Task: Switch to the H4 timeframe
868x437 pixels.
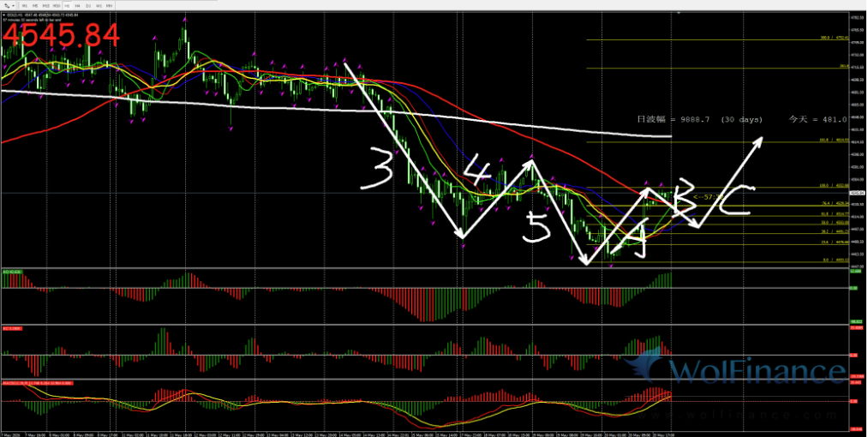Action: coord(77,5)
